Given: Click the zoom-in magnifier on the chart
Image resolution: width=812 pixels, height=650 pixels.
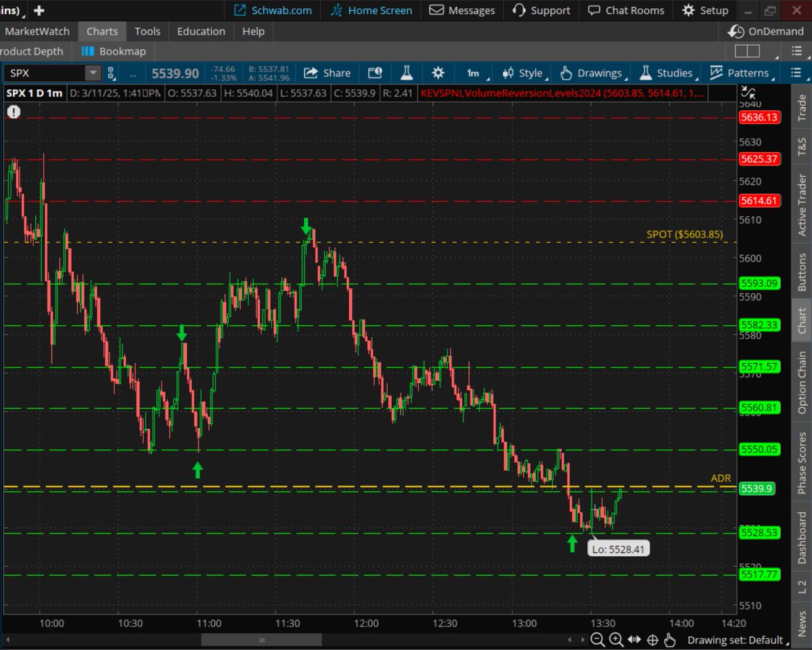Looking at the screenshot, I should point(616,639).
